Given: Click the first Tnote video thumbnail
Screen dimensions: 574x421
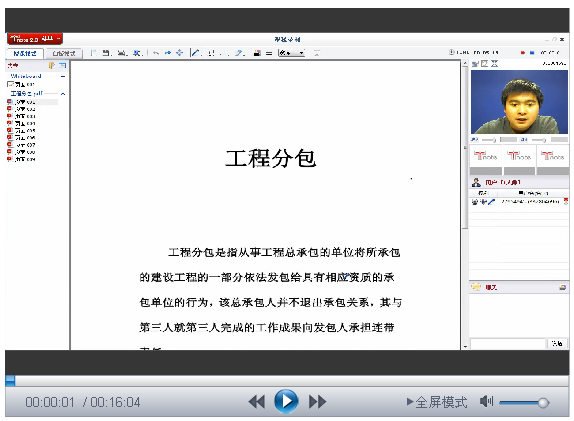Looking at the screenshot, I should point(486,160).
